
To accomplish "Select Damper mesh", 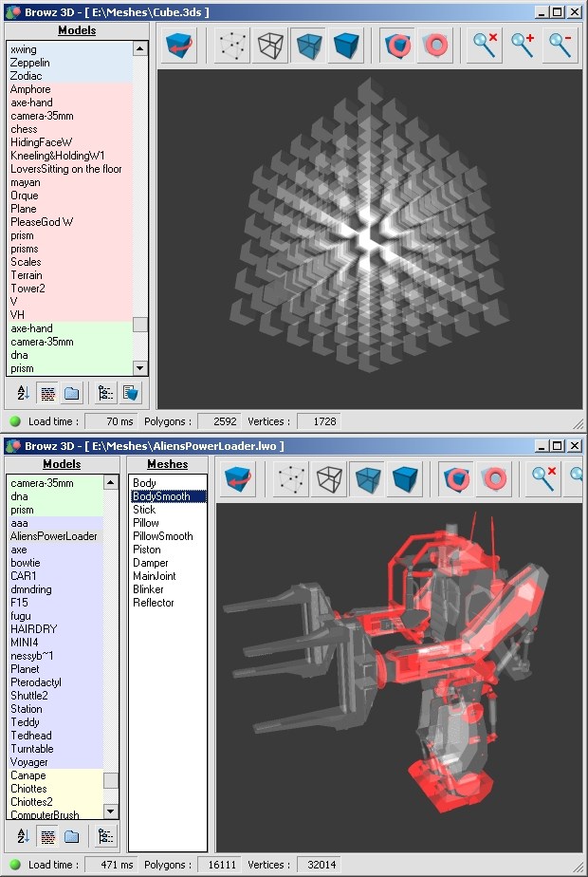I will (168, 563).
